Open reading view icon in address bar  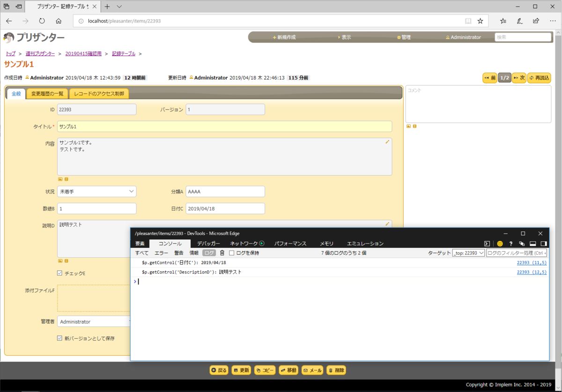point(468,21)
